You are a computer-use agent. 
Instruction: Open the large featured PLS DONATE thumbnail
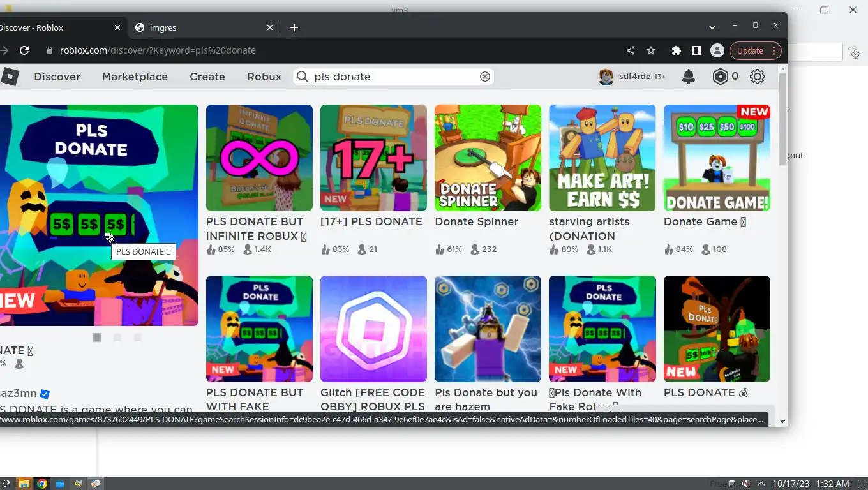click(x=99, y=215)
